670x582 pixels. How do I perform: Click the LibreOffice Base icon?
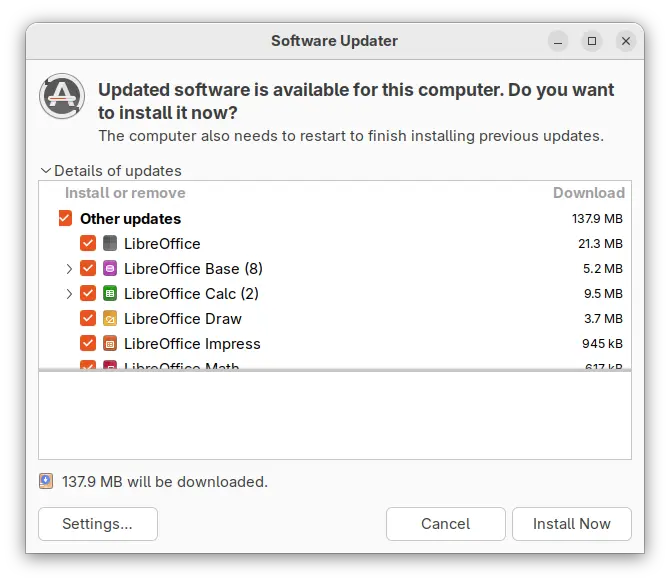tap(110, 269)
